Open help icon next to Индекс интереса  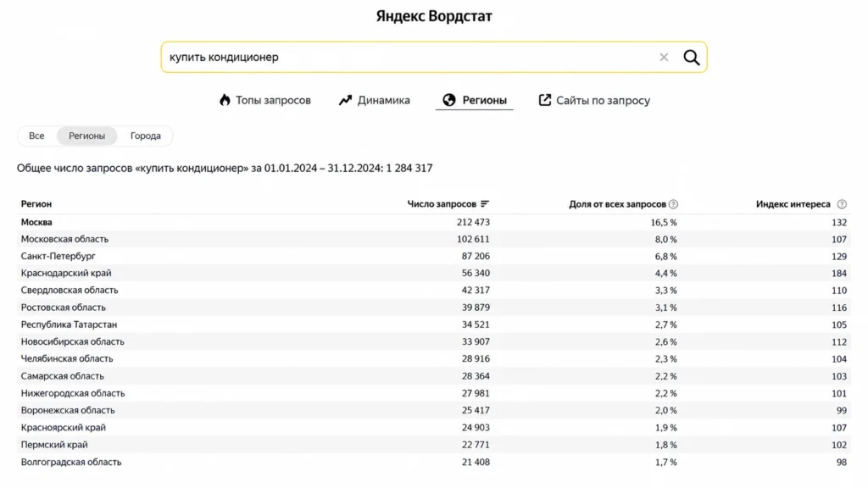point(842,204)
